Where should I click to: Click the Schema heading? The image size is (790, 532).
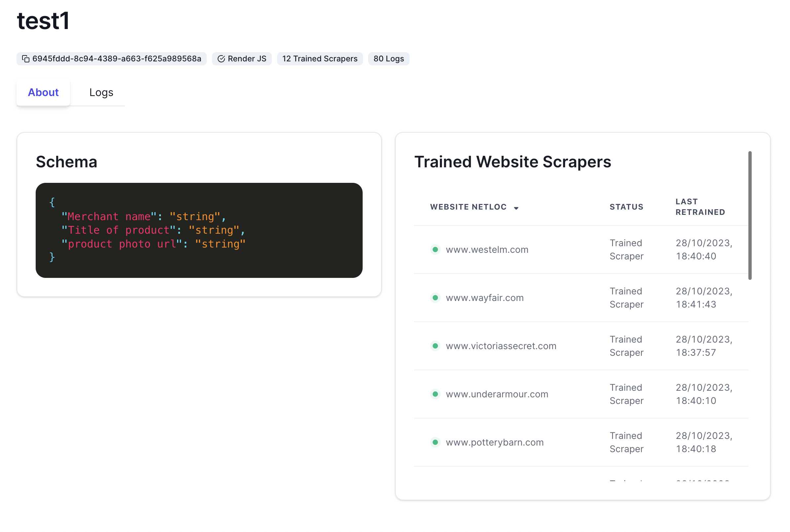66,162
